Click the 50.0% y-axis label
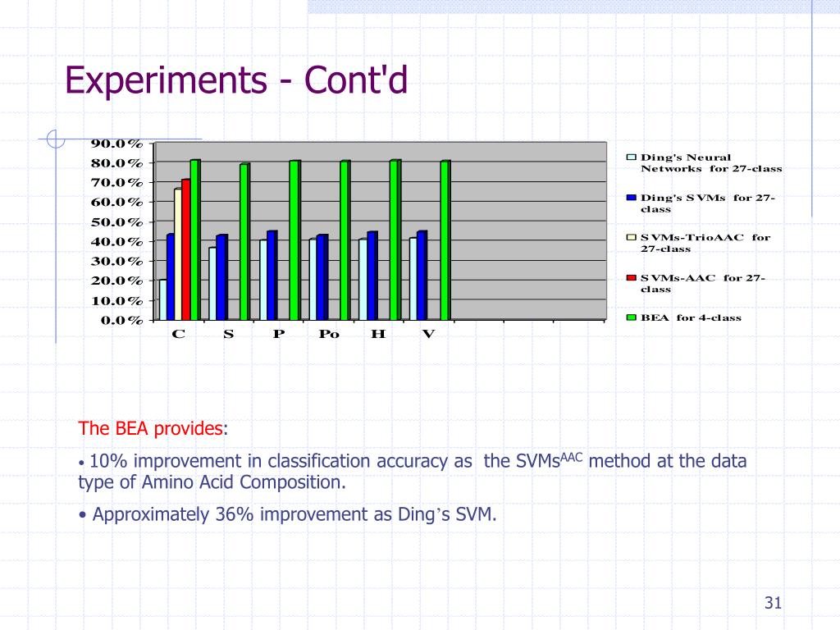 (x=116, y=221)
